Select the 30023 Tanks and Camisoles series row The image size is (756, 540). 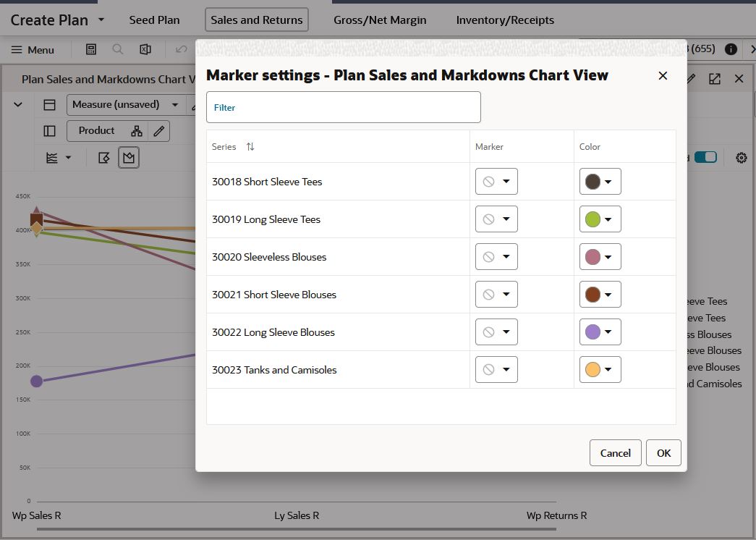[x=441, y=370]
